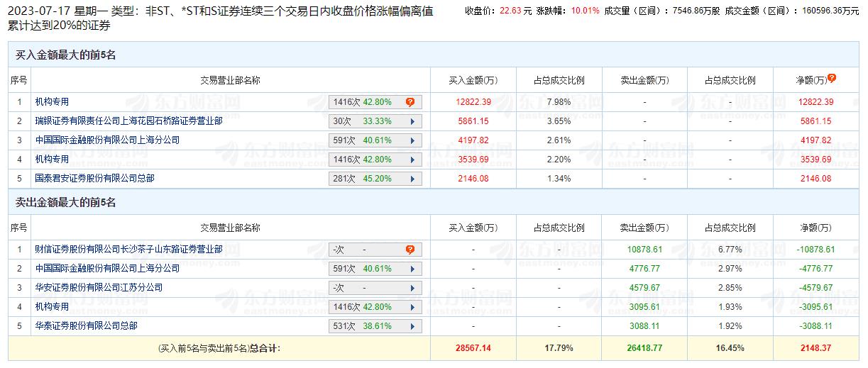Click 交易营业部名称 header in buy table

(230, 80)
